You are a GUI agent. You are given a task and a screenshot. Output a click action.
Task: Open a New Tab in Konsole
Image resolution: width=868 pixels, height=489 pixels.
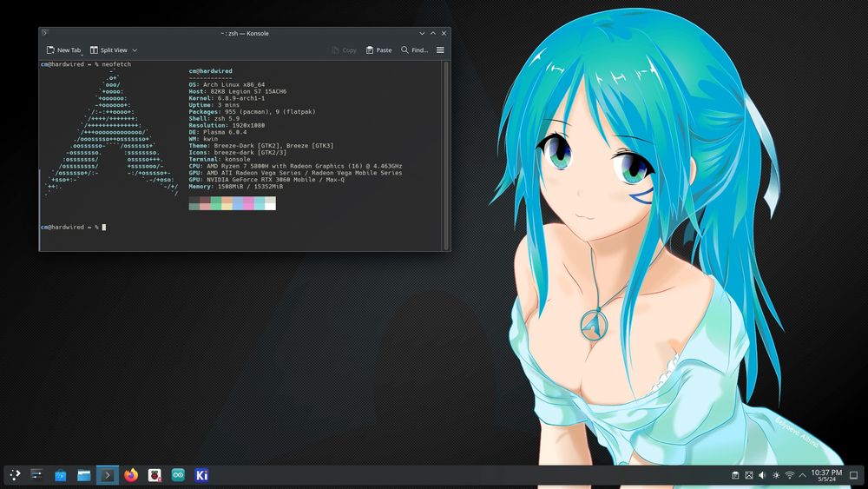(x=63, y=50)
